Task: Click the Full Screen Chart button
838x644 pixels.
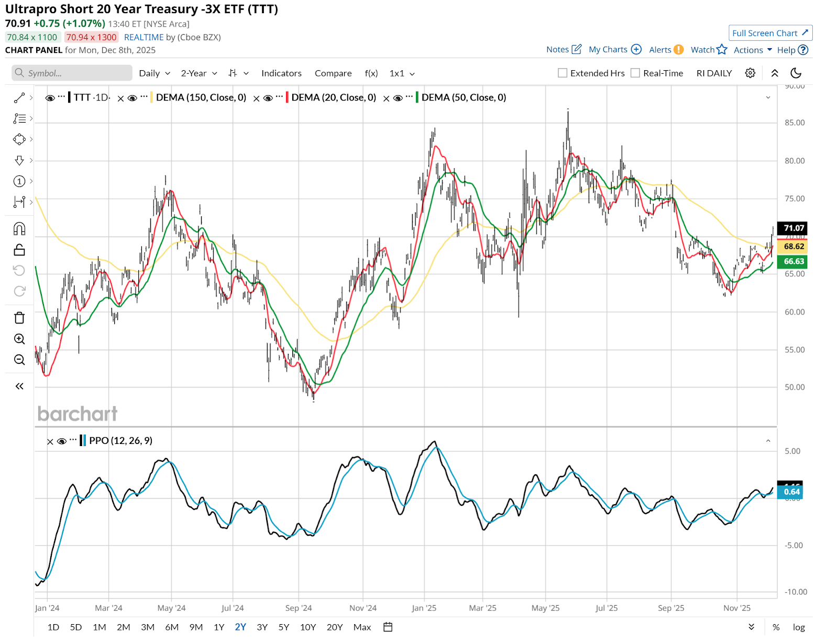Action: pyautogui.click(x=770, y=33)
